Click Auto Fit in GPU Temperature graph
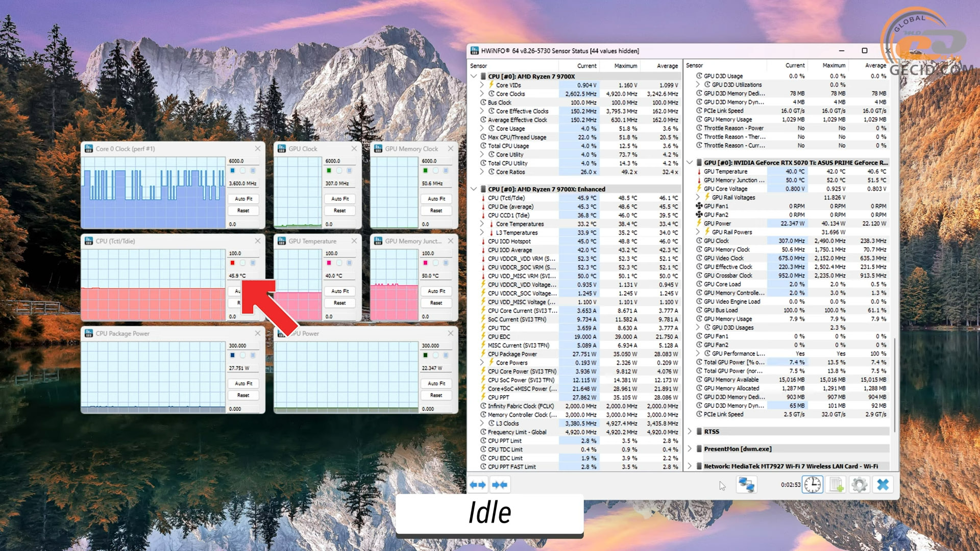Viewport: 980px width, 551px height. pos(340,291)
